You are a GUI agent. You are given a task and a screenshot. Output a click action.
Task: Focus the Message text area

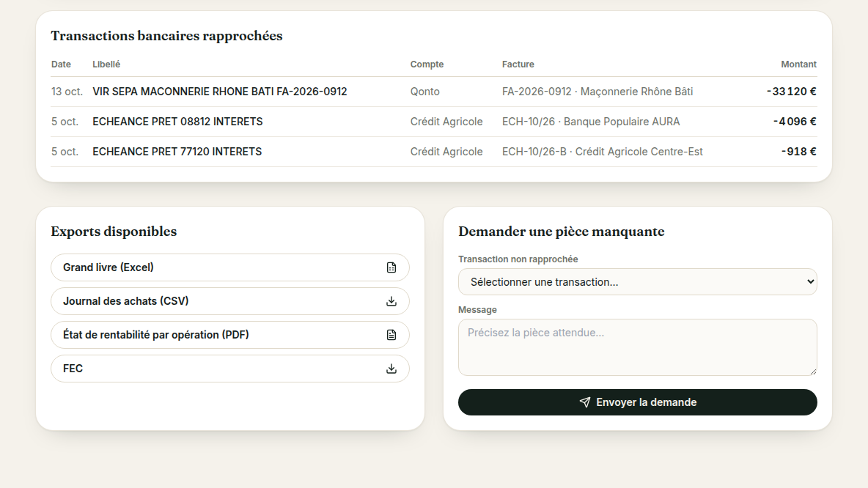point(637,347)
